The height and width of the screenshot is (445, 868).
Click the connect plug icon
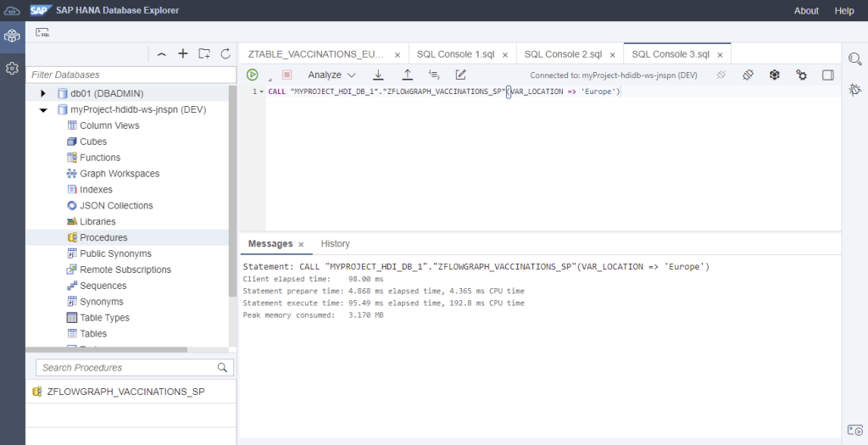(748, 75)
